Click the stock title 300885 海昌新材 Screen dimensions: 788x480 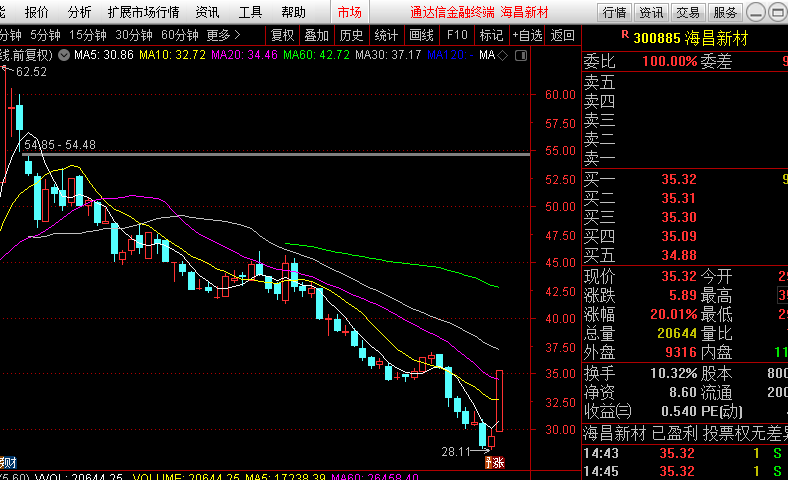[691, 38]
